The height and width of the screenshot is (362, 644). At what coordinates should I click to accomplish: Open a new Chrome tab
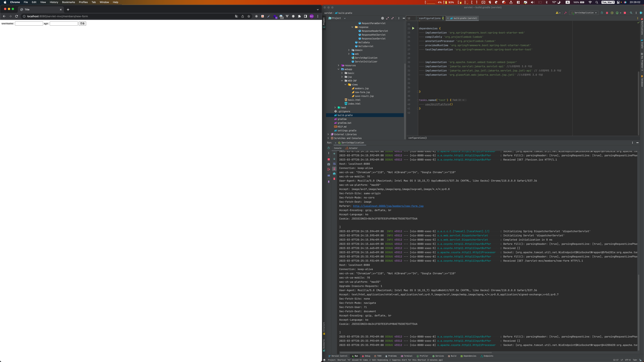pos(68,9)
